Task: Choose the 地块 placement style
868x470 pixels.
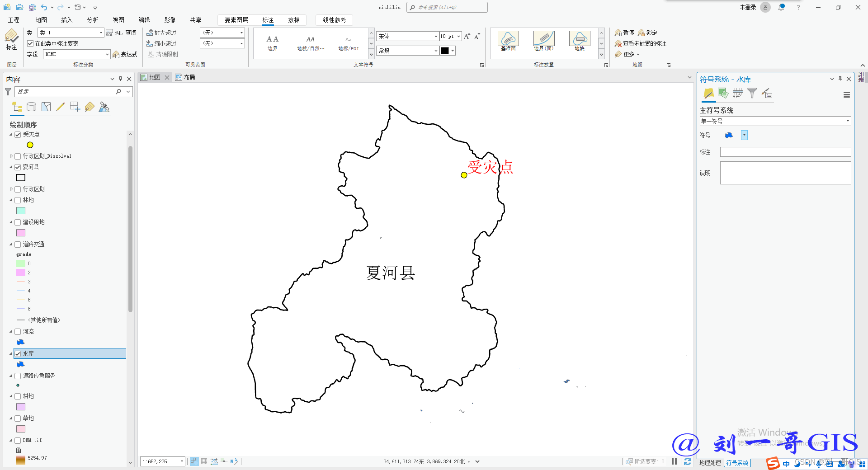Action: click(x=580, y=41)
